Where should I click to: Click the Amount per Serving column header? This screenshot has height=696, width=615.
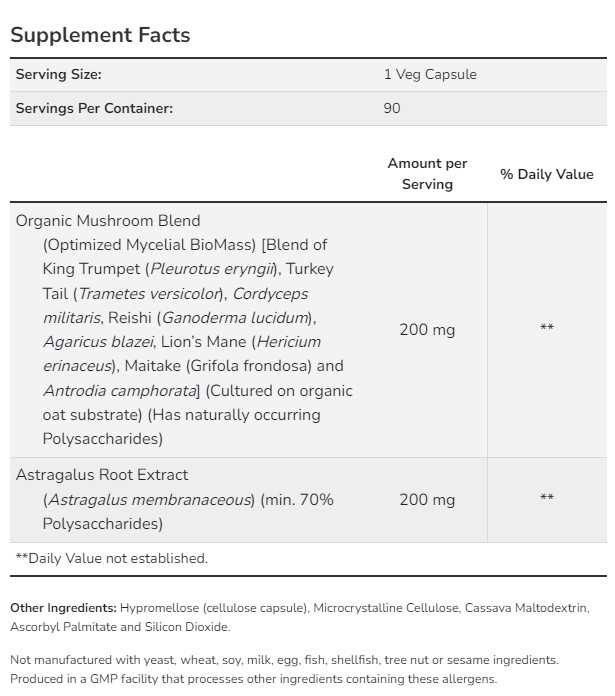coord(427,174)
